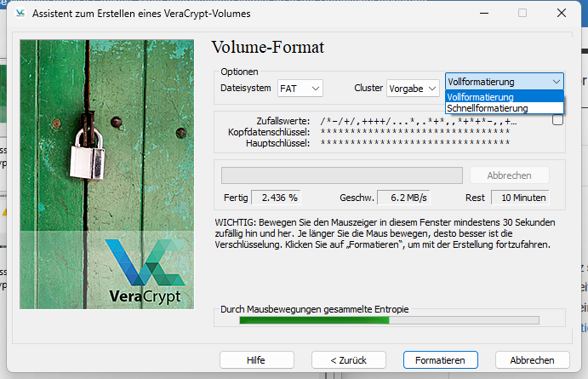Screen dimensions: 588x379
Task: Click the VeraCrypt padlock image
Action: click(x=107, y=174)
